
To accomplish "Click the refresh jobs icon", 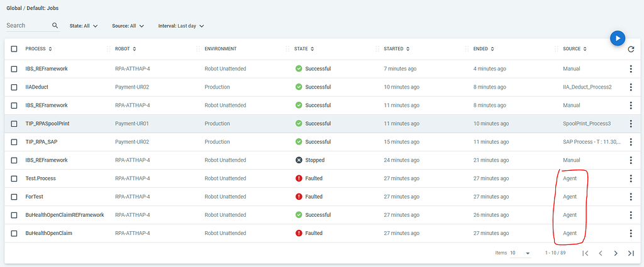I will tap(631, 49).
